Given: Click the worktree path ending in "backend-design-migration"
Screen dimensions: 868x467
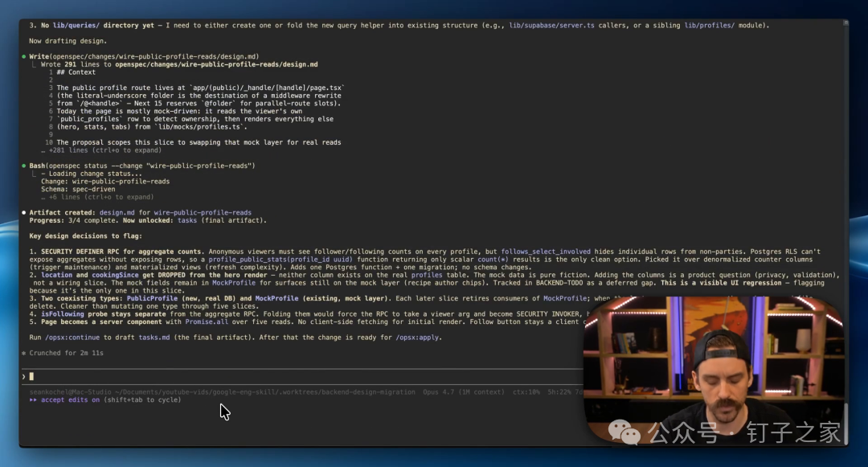Looking at the screenshot, I should (265, 391).
